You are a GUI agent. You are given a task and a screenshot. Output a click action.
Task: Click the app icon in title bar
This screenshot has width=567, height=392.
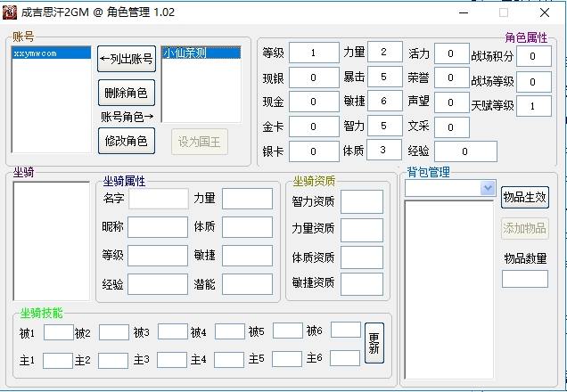[10, 12]
